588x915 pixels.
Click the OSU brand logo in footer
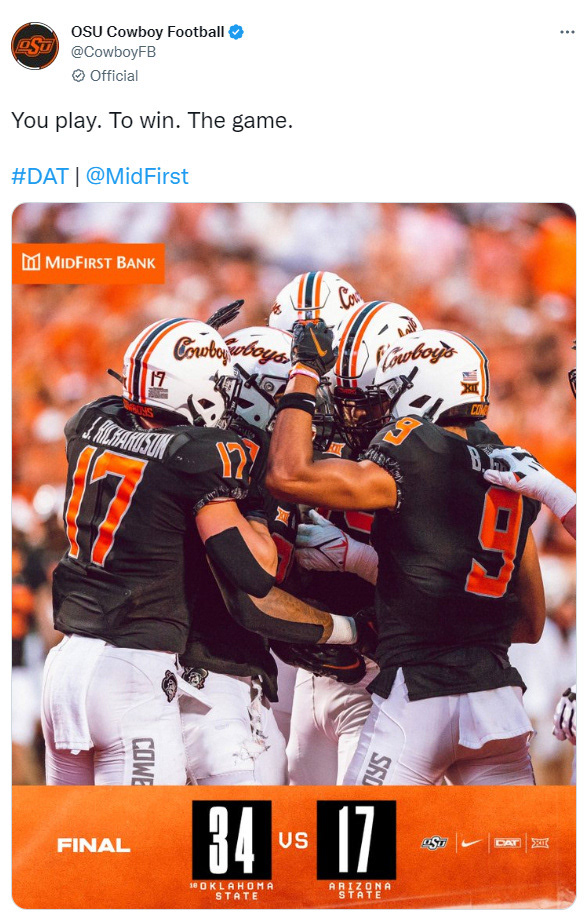point(435,843)
